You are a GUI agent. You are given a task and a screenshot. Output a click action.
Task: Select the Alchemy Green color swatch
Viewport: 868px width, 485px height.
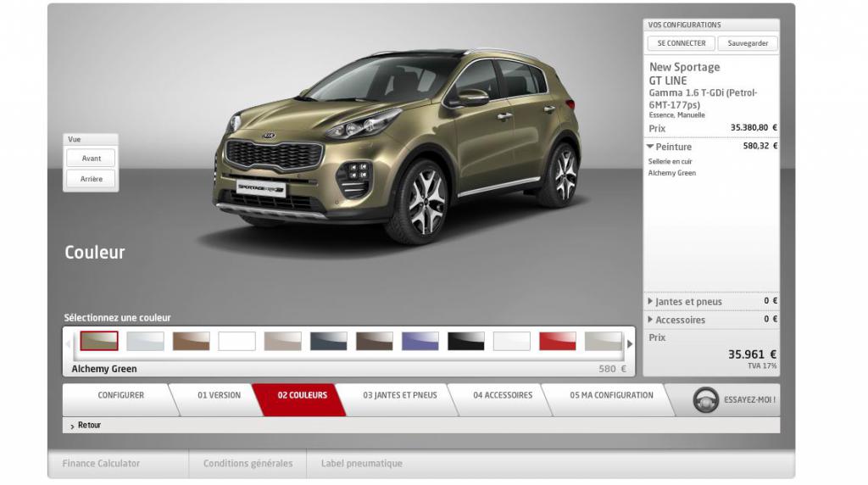[x=99, y=341]
